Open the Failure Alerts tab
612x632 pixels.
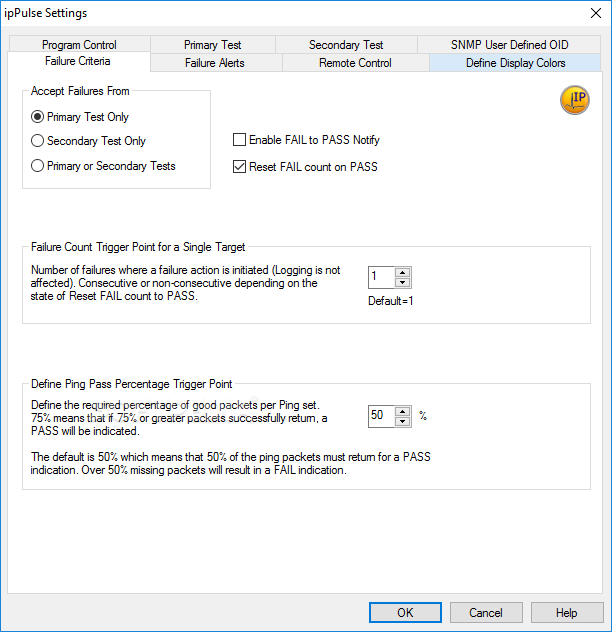coord(215,63)
